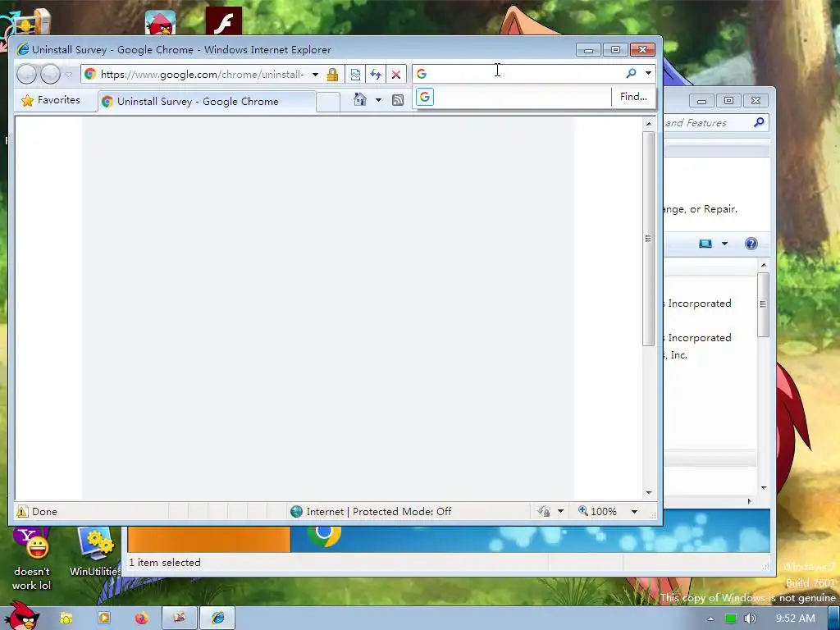Expand the Home button dropdown arrow
840x630 pixels.
[x=378, y=100]
